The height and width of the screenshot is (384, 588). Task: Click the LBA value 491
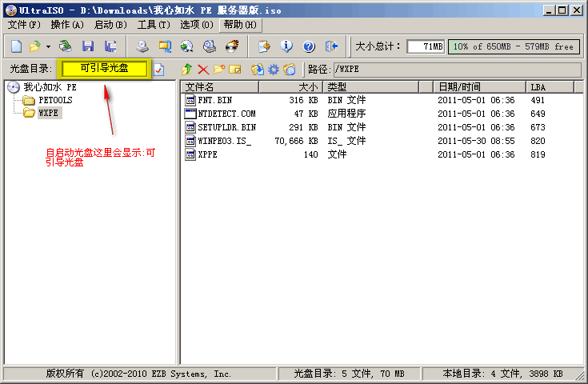pyautogui.click(x=538, y=100)
